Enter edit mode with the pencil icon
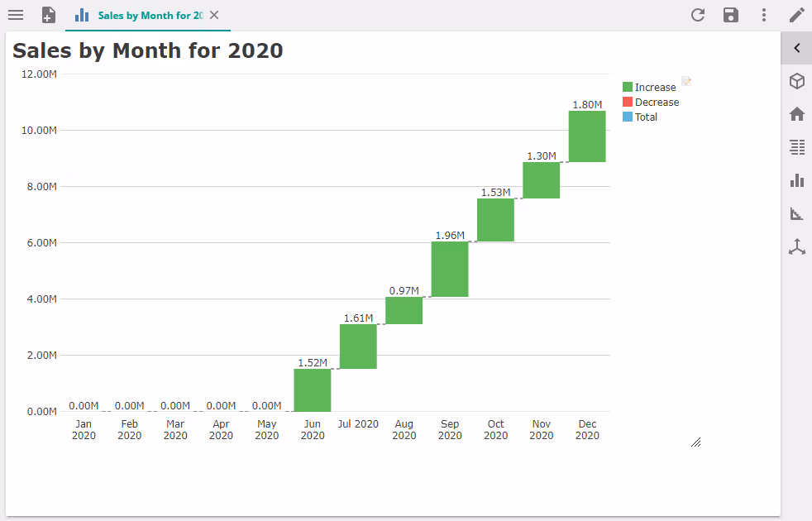The height and width of the screenshot is (521, 812). 796,15
